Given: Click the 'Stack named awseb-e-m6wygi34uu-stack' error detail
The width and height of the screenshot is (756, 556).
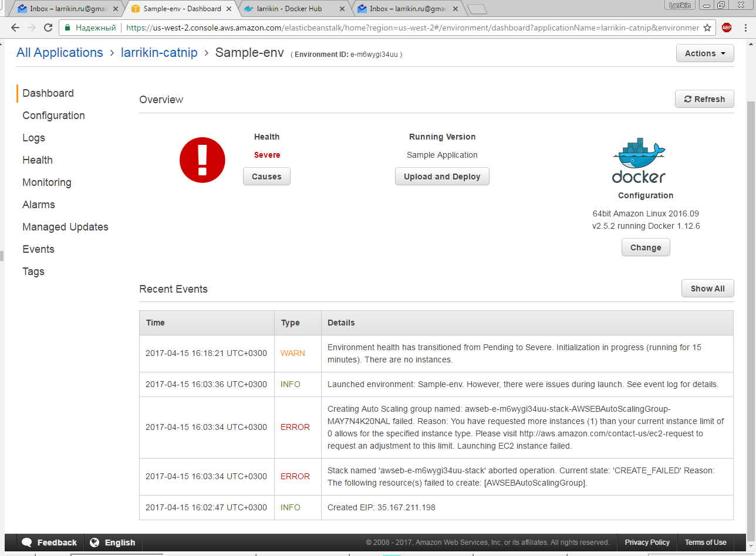Looking at the screenshot, I should click(521, 476).
